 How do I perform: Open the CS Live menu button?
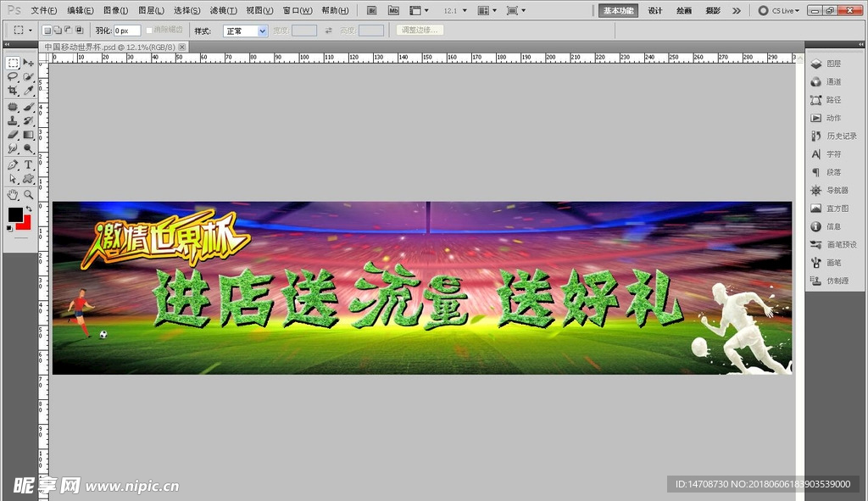tap(786, 10)
